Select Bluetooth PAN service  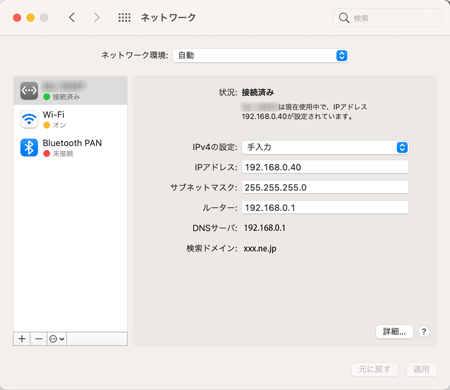[x=70, y=148]
